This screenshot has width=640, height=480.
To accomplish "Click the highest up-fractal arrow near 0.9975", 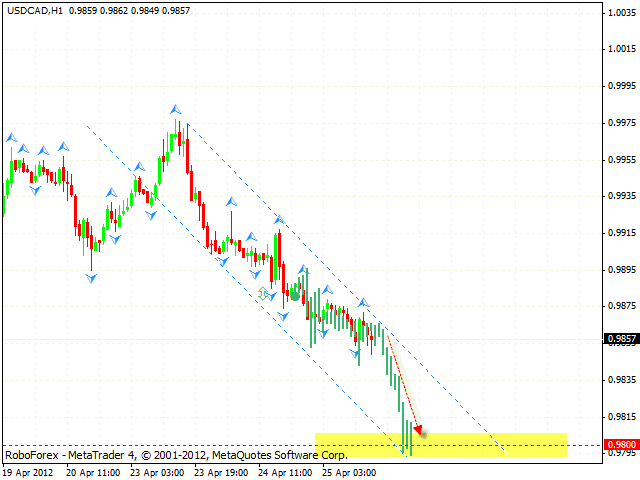I will [175, 109].
